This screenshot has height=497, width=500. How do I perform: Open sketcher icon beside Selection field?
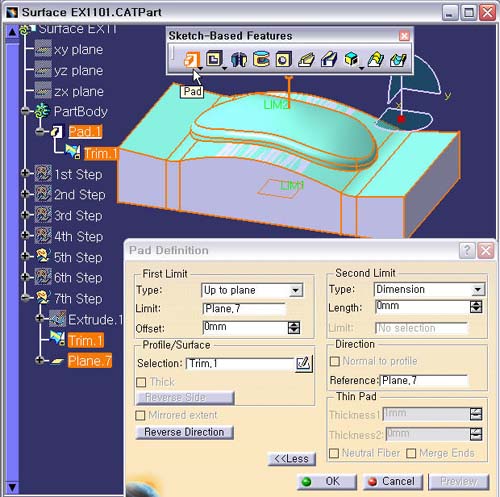click(304, 363)
